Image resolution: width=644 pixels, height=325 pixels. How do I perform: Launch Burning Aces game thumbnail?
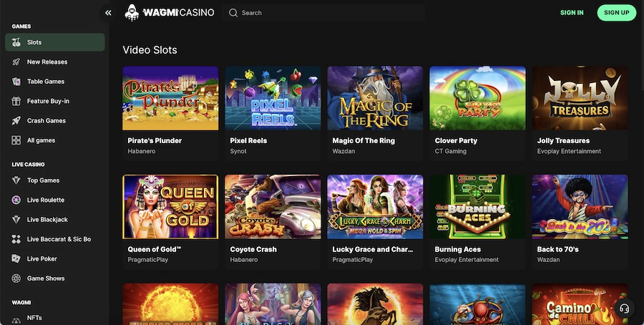[477, 207]
